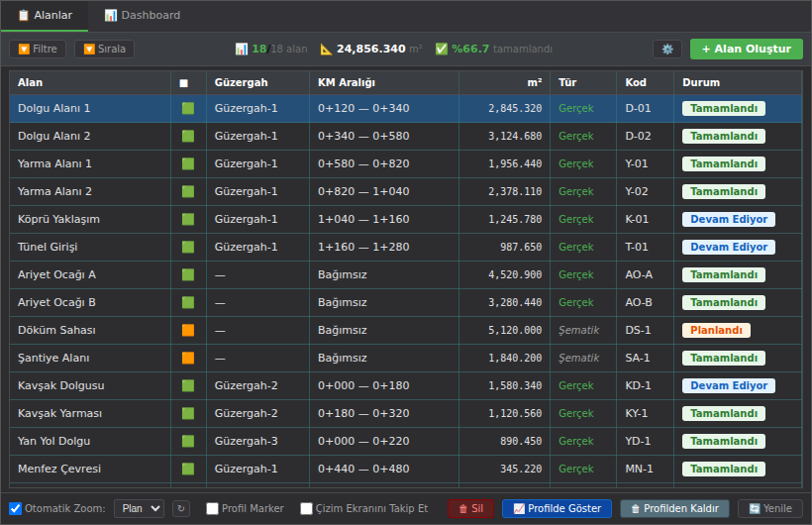The height and width of the screenshot is (525, 812).
Task: Click Devam Ediyor badge of Köprü Yaklaşım
Action: click(729, 219)
